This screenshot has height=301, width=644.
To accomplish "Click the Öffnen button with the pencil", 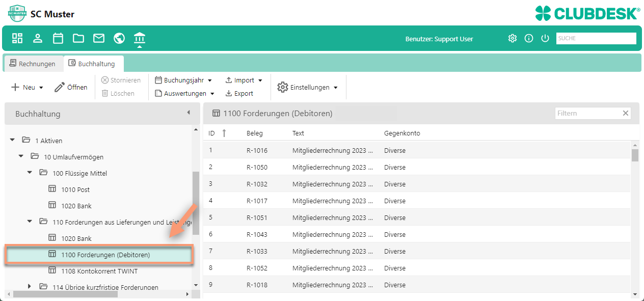I will pyautogui.click(x=71, y=87).
